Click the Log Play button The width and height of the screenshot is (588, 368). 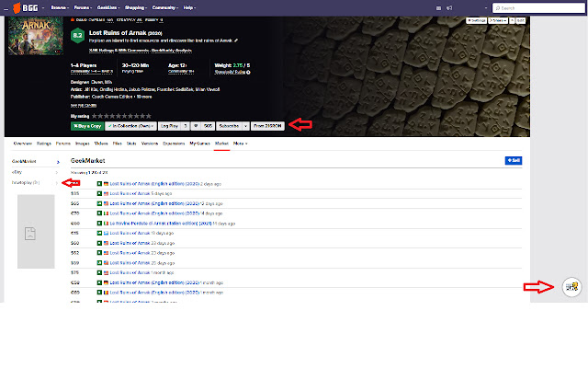169,124
